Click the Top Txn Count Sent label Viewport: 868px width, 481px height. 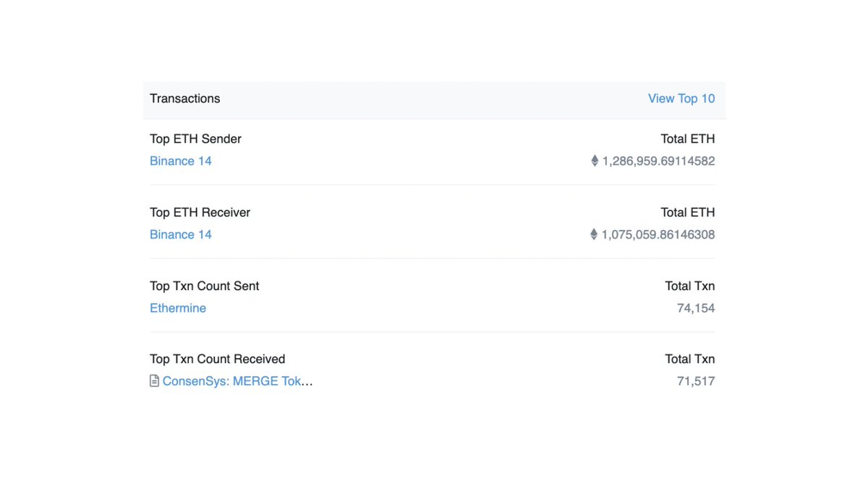click(204, 286)
